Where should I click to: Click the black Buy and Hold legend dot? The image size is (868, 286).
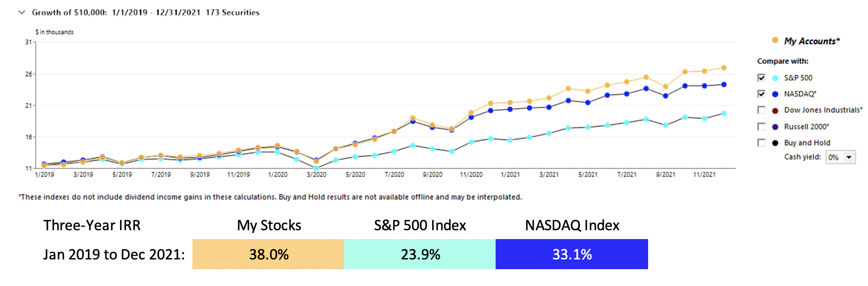(775, 143)
